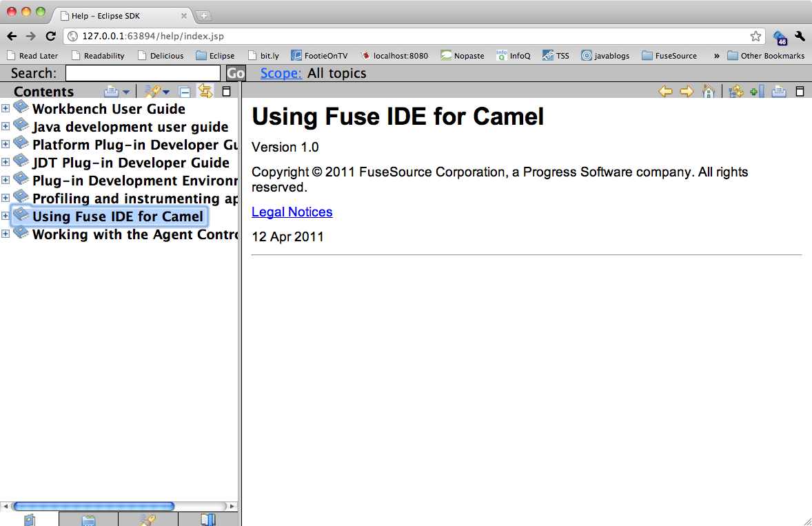Maximize the Contents pane
Screen dimensions: 812x526
pyautogui.click(x=226, y=92)
